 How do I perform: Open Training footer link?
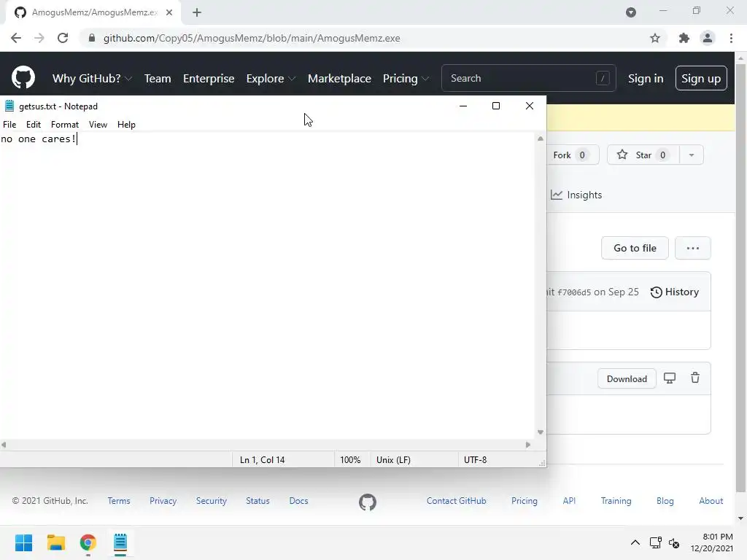pos(616,501)
